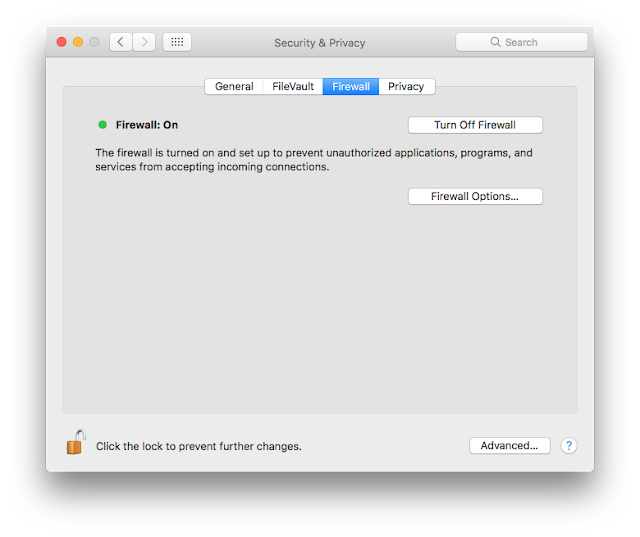Click the "Firewall: On" status label

[x=147, y=125]
